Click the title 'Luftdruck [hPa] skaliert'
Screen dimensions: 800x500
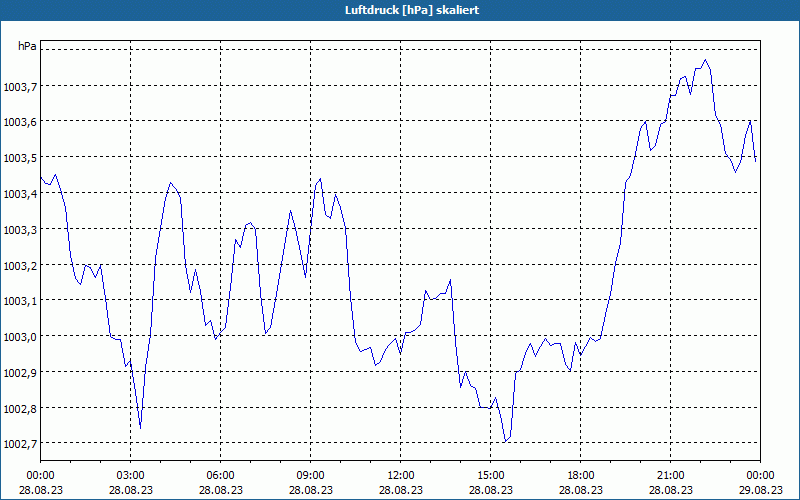coord(412,10)
